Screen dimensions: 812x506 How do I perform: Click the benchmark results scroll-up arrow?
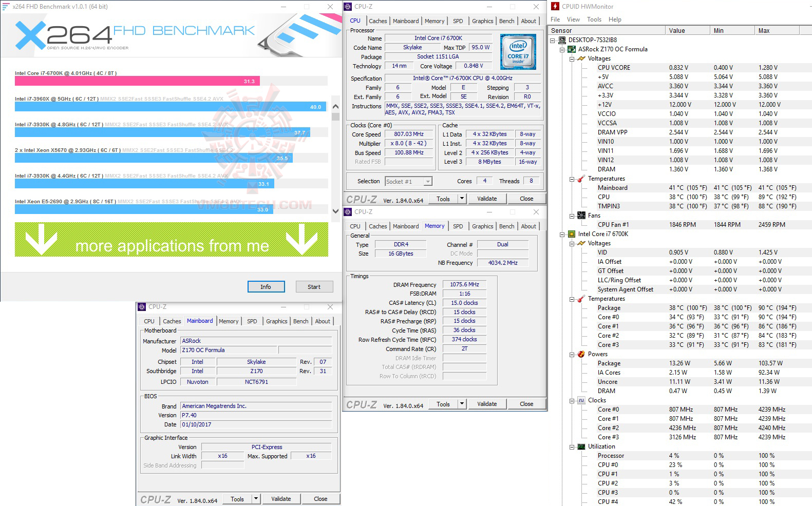tap(335, 107)
